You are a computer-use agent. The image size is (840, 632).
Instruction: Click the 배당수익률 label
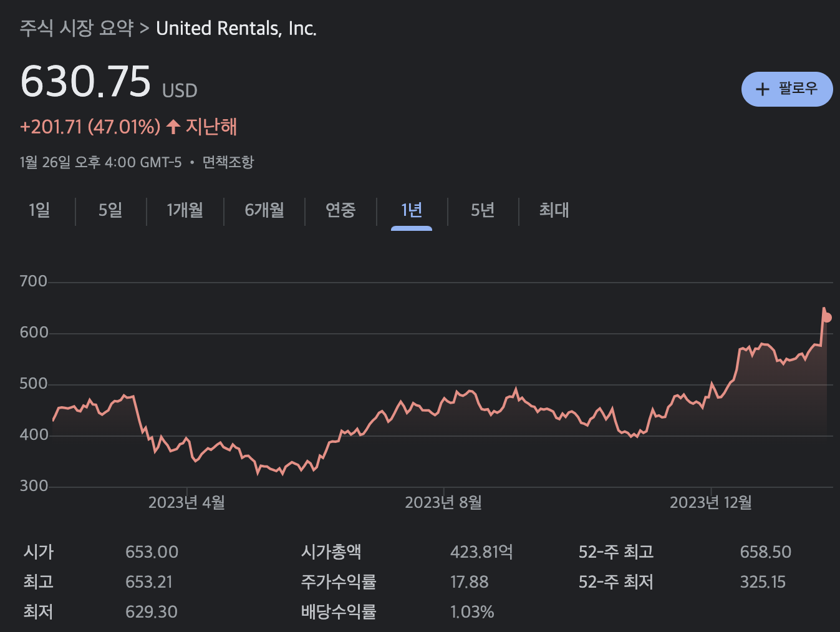339,612
